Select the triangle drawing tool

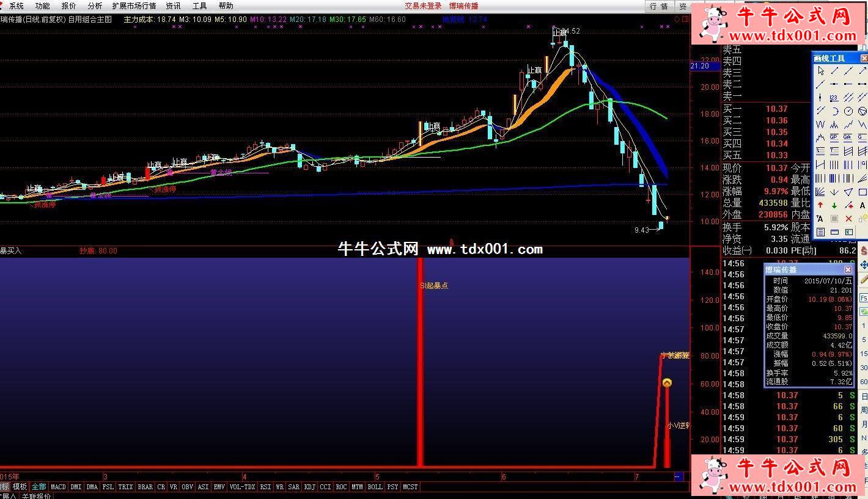(x=848, y=192)
